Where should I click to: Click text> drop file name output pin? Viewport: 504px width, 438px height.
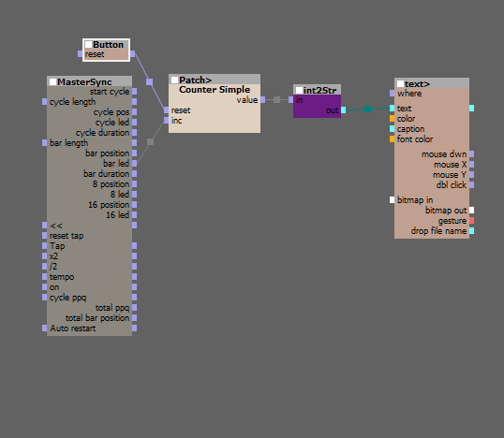point(471,231)
